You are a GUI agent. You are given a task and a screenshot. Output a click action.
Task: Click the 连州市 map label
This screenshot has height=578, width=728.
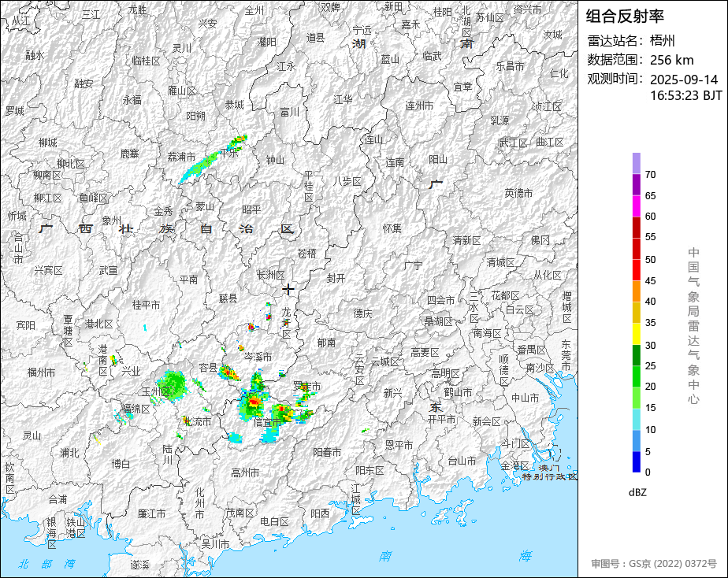click(419, 106)
